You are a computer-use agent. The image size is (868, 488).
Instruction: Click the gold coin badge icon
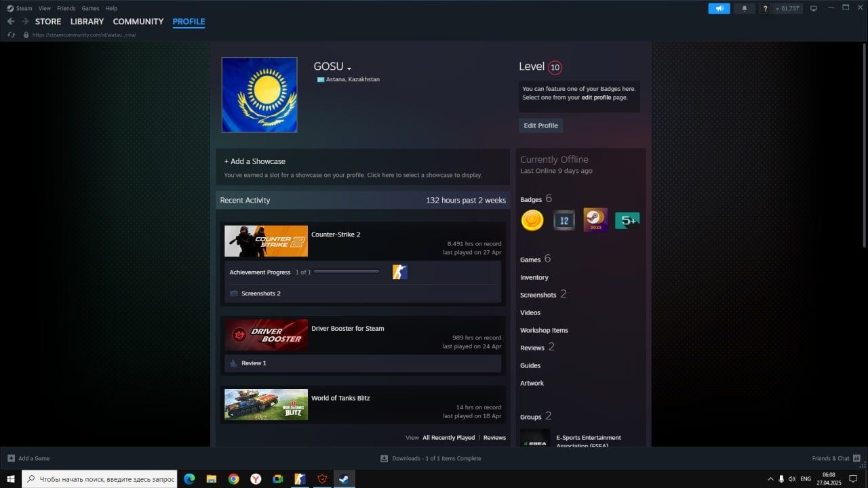click(x=532, y=220)
